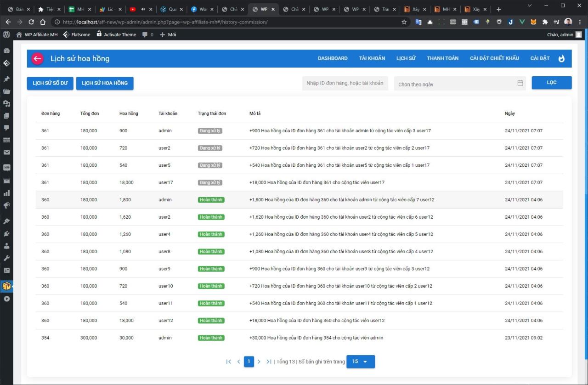Image resolution: width=588 pixels, height=385 pixels.
Task: Click the highlighted WP Affiliate MH box icon
Action: (6, 285)
